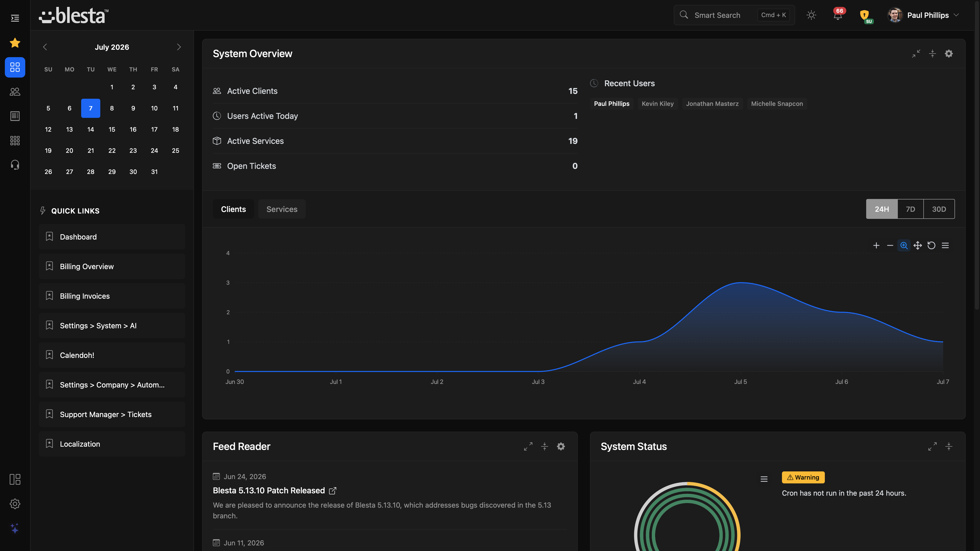Viewport: 980px width, 551px height.
Task: Collapse the Feed Reader widget
Action: tap(544, 446)
